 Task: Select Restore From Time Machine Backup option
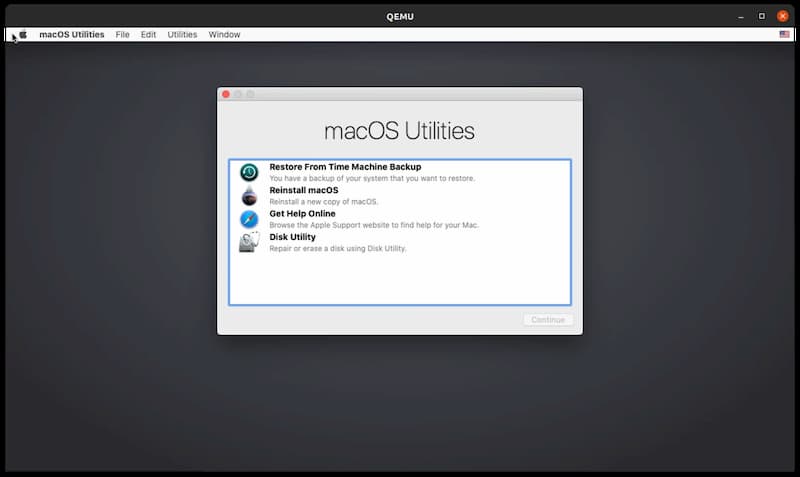pyautogui.click(x=400, y=172)
